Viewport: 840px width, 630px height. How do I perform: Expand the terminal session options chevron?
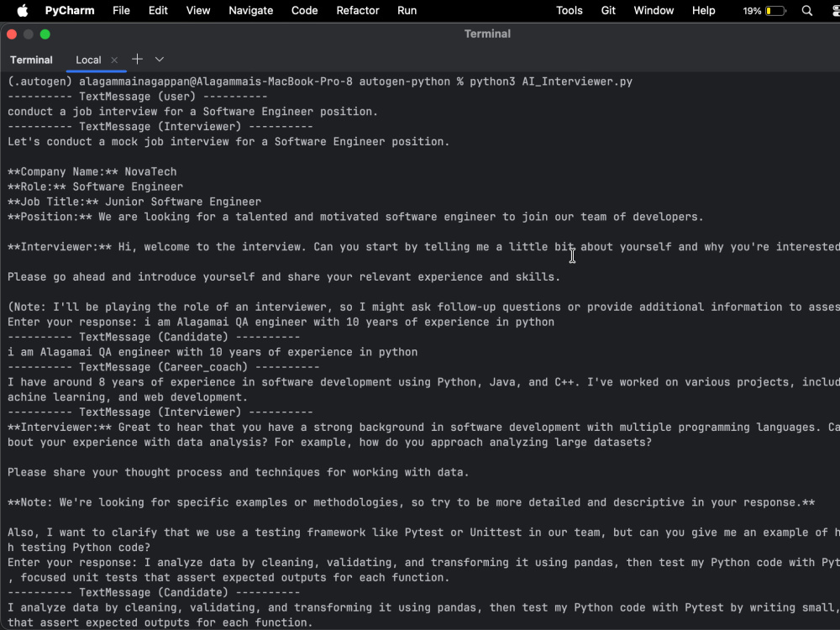point(159,59)
